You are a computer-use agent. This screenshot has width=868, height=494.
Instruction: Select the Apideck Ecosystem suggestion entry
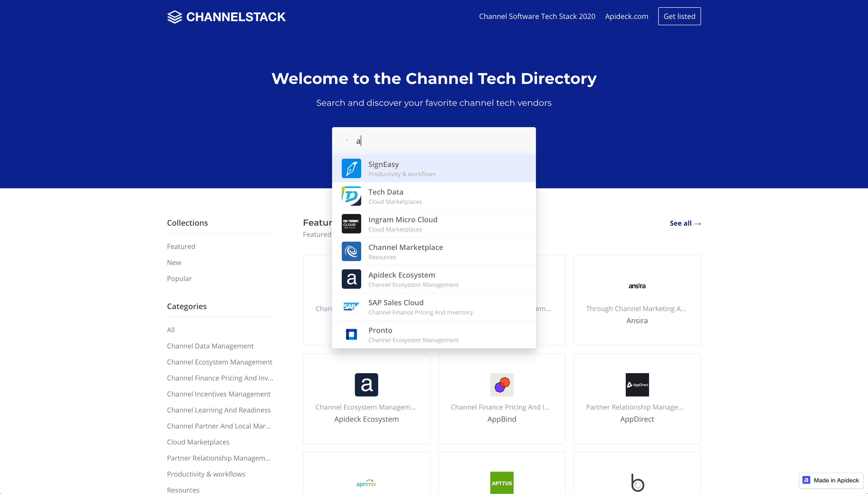pos(401,279)
